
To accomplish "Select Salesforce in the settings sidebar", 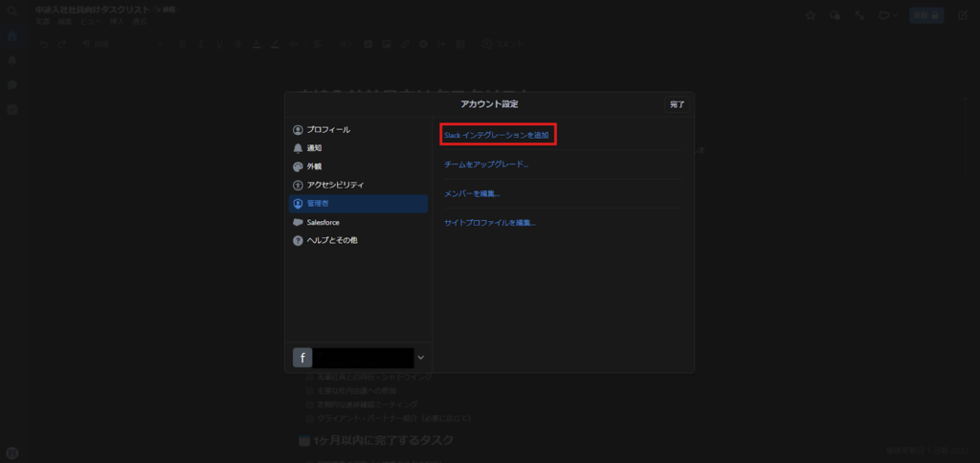I will [x=323, y=222].
